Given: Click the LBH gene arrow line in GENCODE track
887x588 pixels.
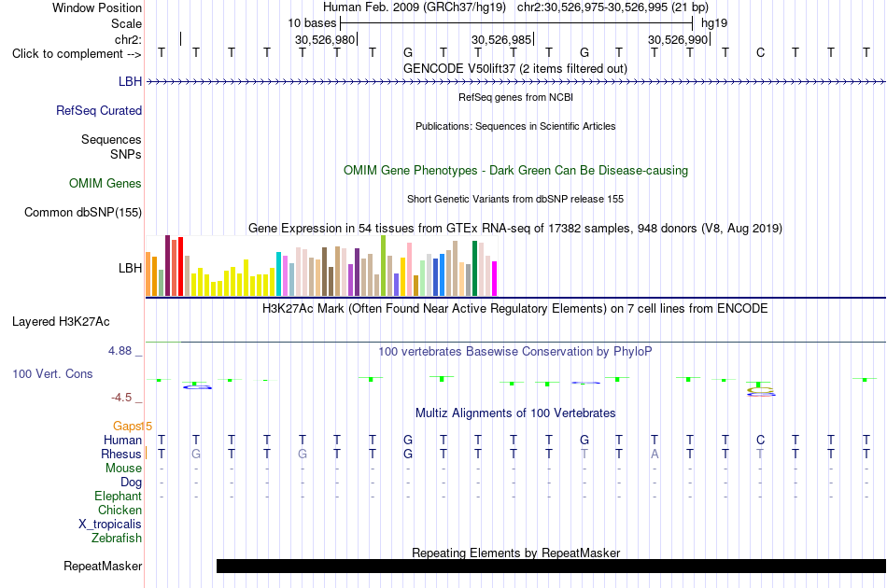Looking at the screenshot, I should tap(516, 82).
